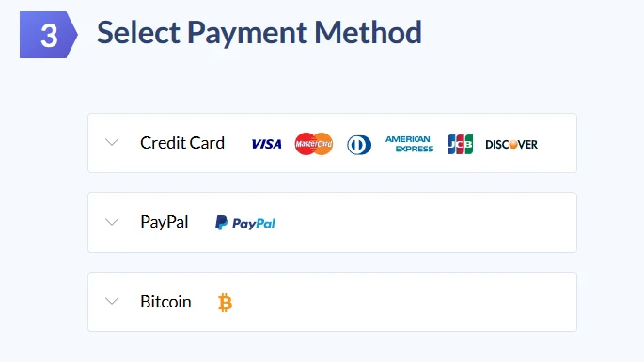Click the step 3 arrow badge

pyautogui.click(x=49, y=35)
